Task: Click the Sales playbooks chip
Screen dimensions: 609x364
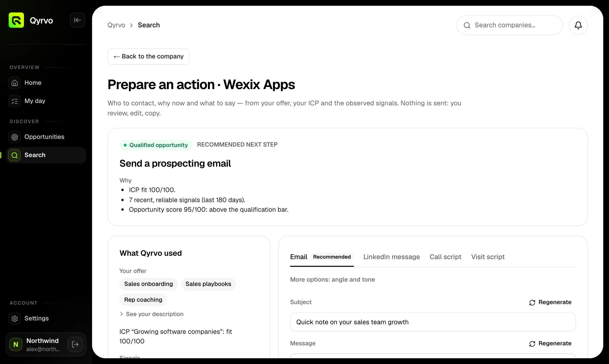Action: [x=208, y=284]
